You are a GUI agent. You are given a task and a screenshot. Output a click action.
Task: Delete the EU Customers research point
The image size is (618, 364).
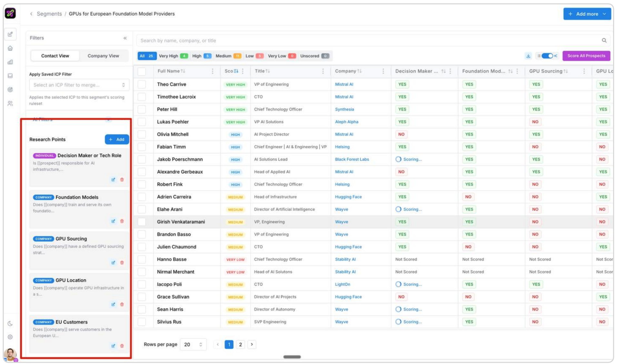(x=122, y=346)
